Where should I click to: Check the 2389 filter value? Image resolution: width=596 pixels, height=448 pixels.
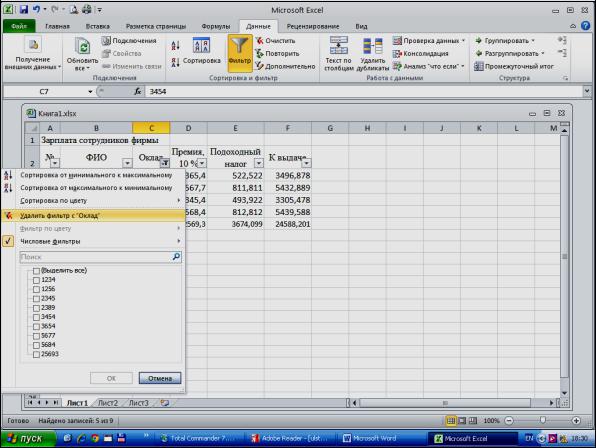pyautogui.click(x=36, y=308)
